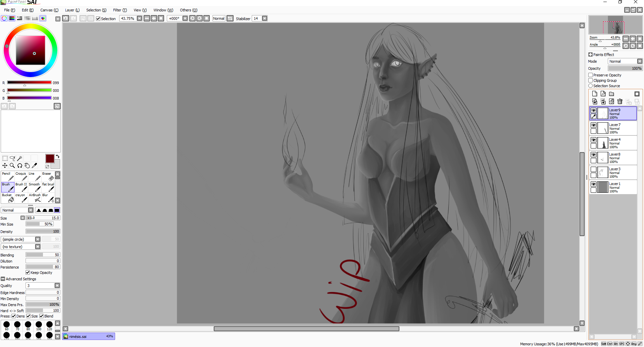Open the (simple circle) brush shape dropdown
The width and height of the screenshot is (644, 347).
38,239
